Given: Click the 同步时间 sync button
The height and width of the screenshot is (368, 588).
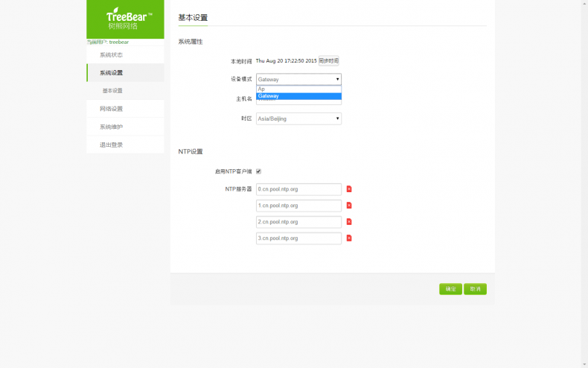Looking at the screenshot, I should tap(329, 61).
